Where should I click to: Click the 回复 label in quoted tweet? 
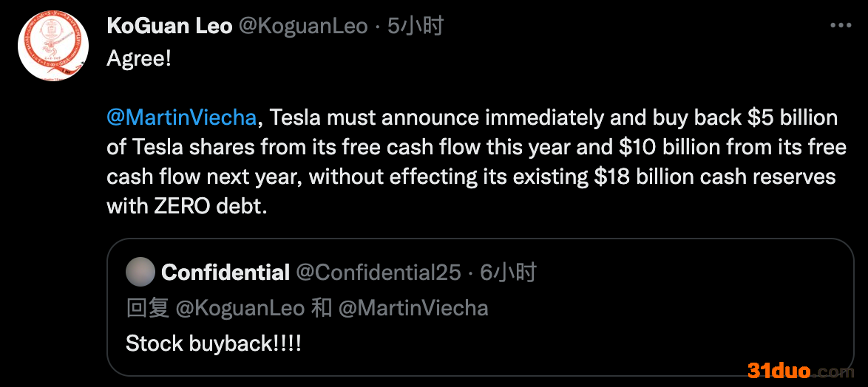[148, 307]
